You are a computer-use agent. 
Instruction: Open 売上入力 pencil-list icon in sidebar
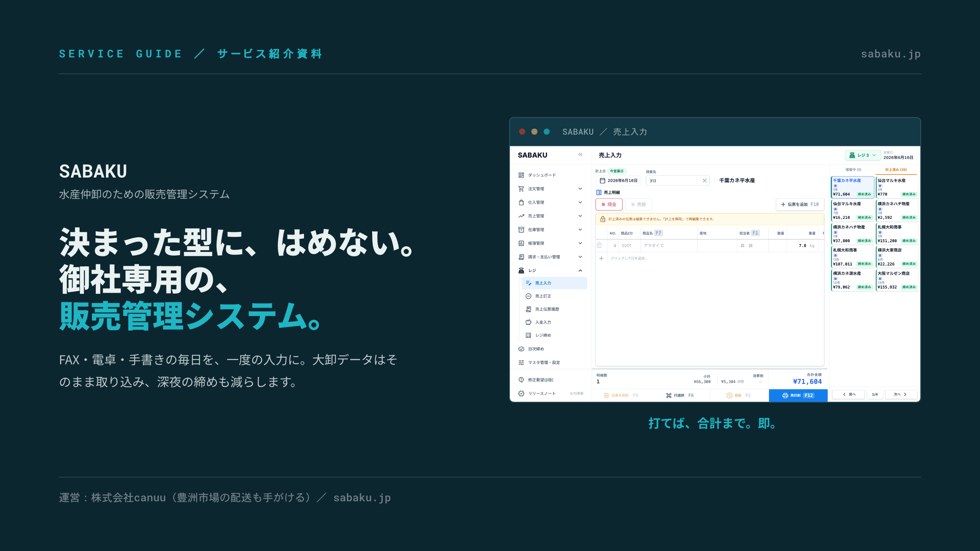[528, 283]
